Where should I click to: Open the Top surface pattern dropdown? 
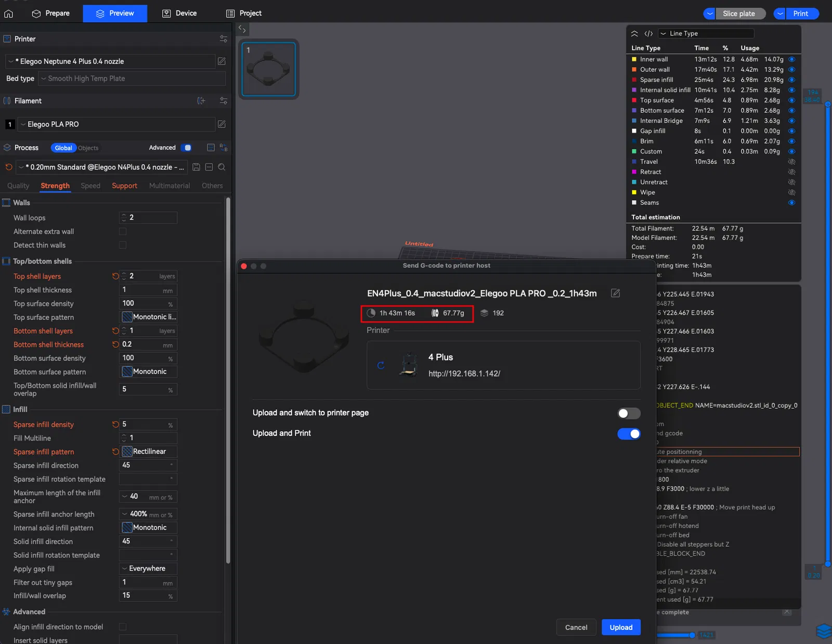[148, 317]
